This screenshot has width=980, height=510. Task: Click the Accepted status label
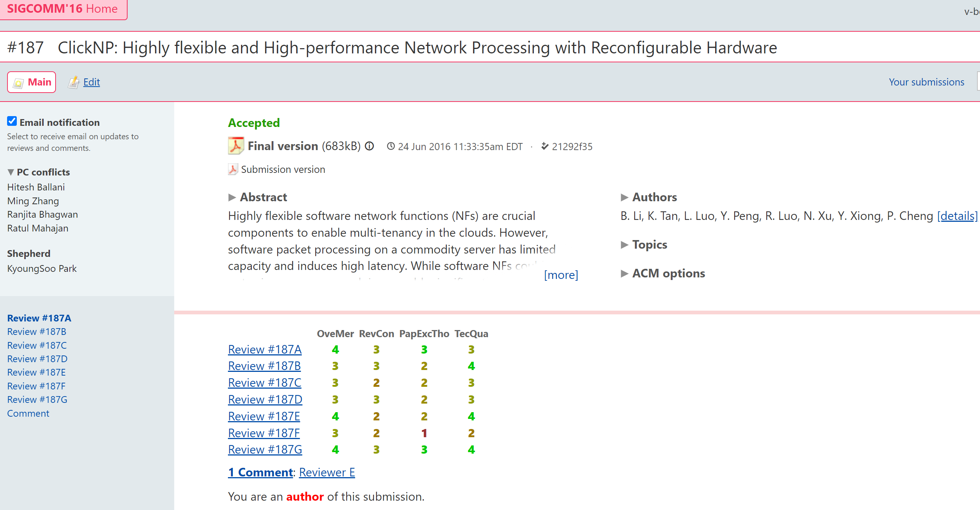[x=254, y=122]
